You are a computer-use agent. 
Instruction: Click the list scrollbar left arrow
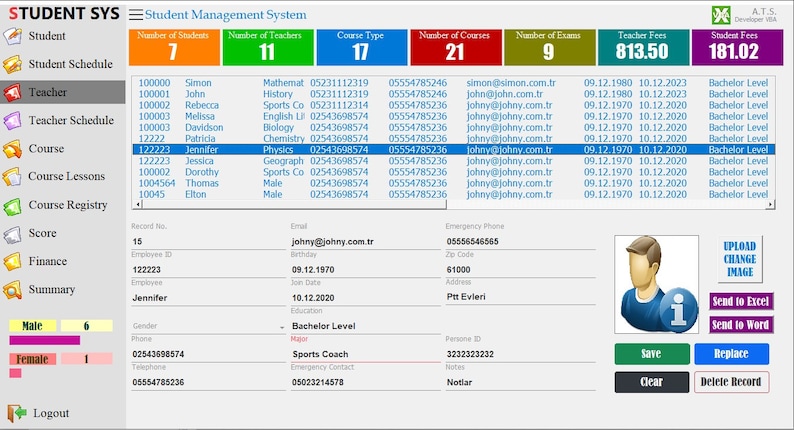pos(137,205)
